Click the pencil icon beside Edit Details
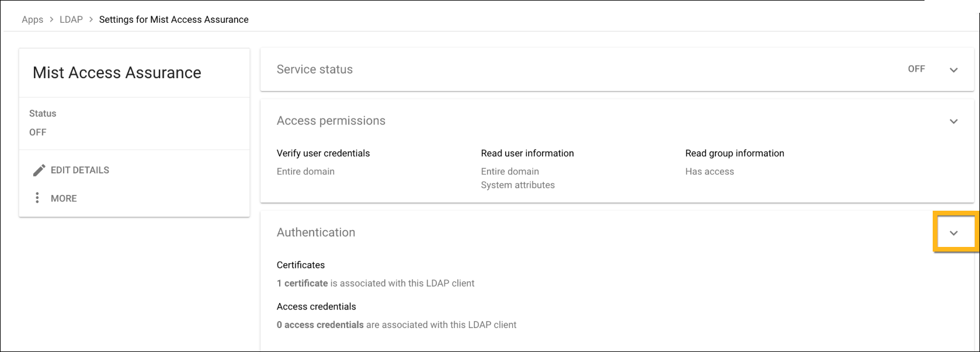Screen dimensions: 980x352 point(39,170)
